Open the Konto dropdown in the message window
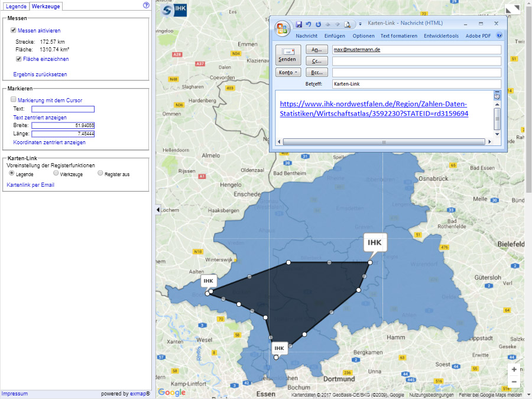532x399 pixels. pyautogui.click(x=288, y=72)
